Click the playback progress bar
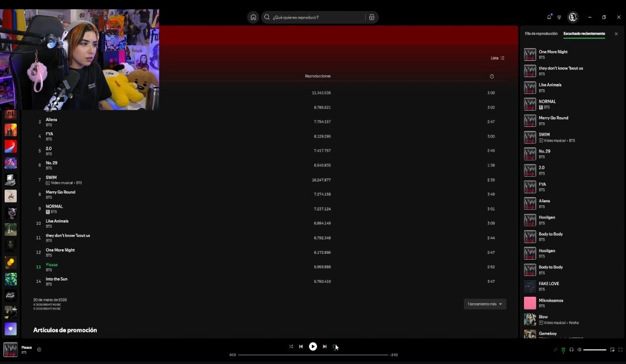Viewport: 626px width, 364px height. [313, 355]
